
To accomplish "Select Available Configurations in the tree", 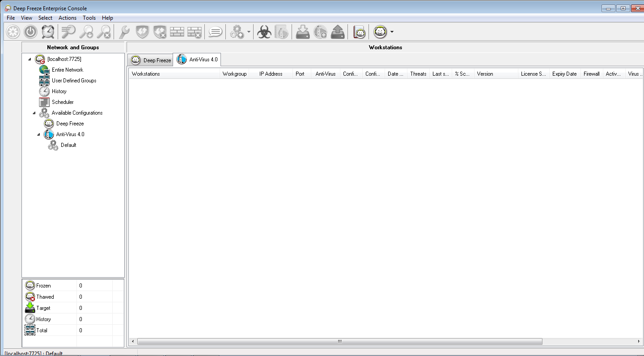I will (77, 113).
